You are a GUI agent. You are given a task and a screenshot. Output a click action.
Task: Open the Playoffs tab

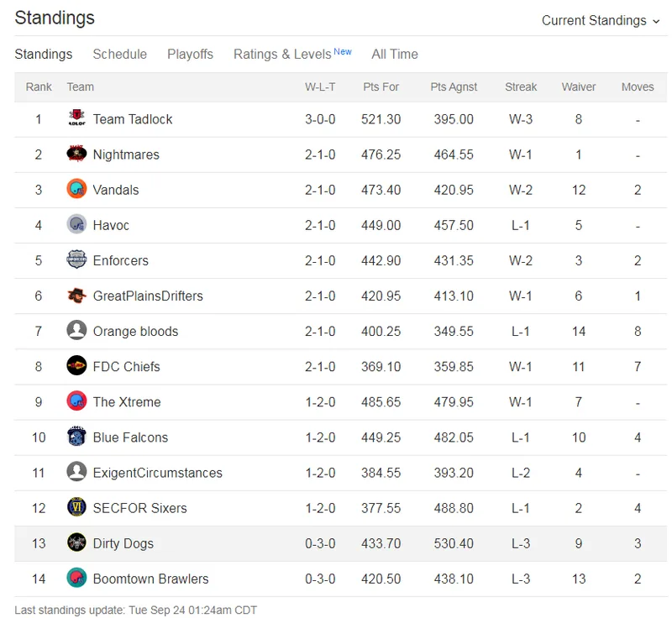191,55
